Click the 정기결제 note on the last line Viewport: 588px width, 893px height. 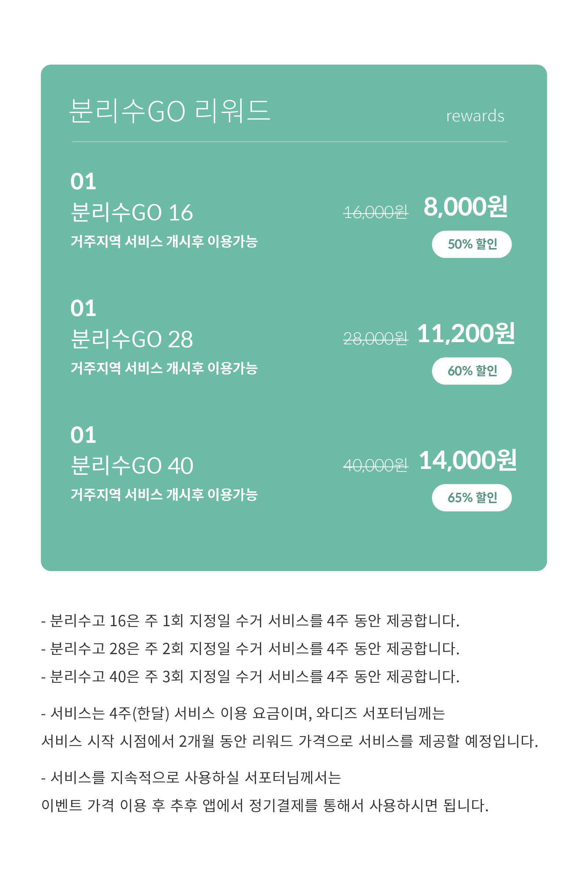tap(265, 806)
